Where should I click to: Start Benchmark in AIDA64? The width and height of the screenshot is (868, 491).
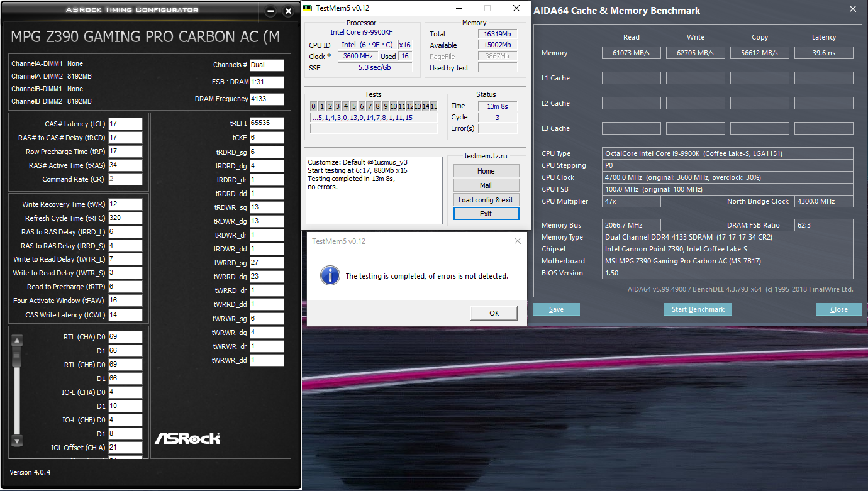point(698,309)
